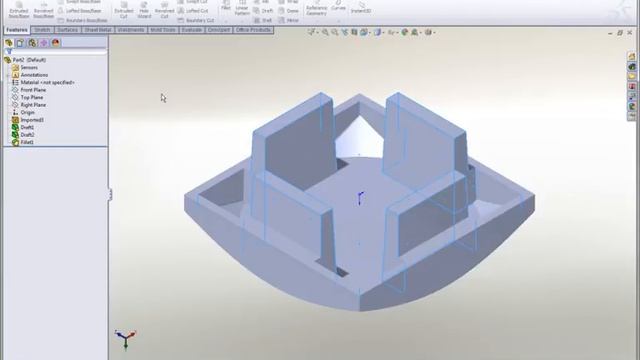Activate the Extruded Cut tool
Image resolution: width=640 pixels, height=360 pixels.
[x=123, y=10]
